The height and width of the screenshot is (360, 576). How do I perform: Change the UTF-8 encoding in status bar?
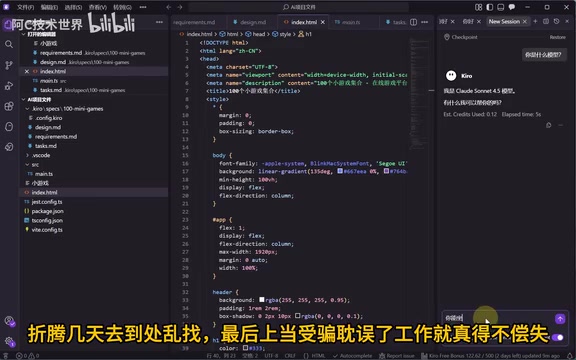271,356
